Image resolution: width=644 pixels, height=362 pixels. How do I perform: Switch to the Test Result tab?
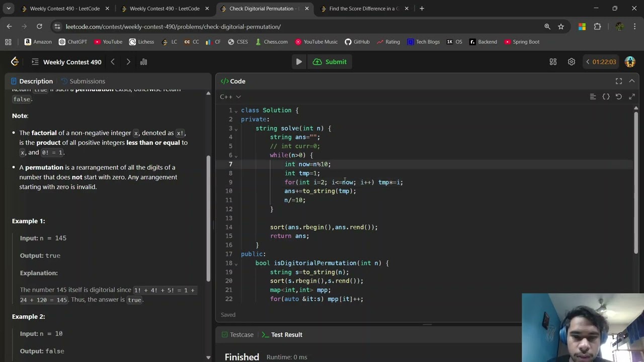[282, 334]
